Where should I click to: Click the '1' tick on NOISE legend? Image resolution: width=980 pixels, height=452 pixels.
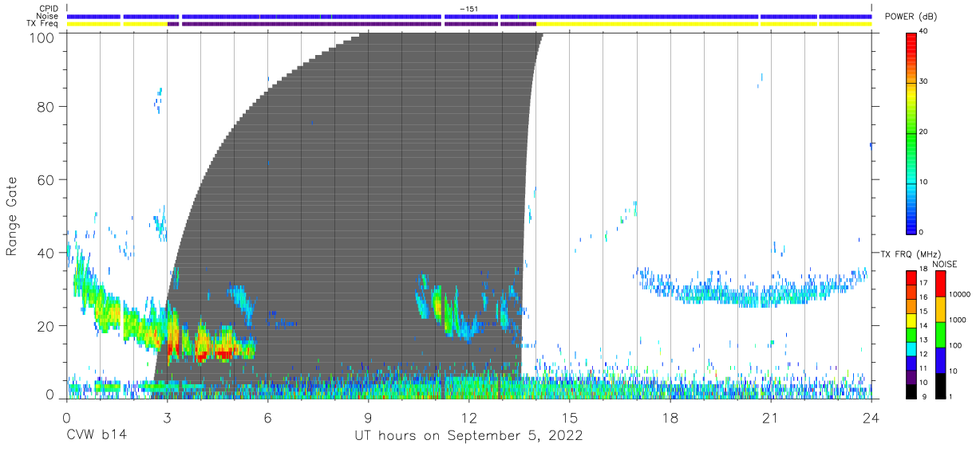pos(950,396)
